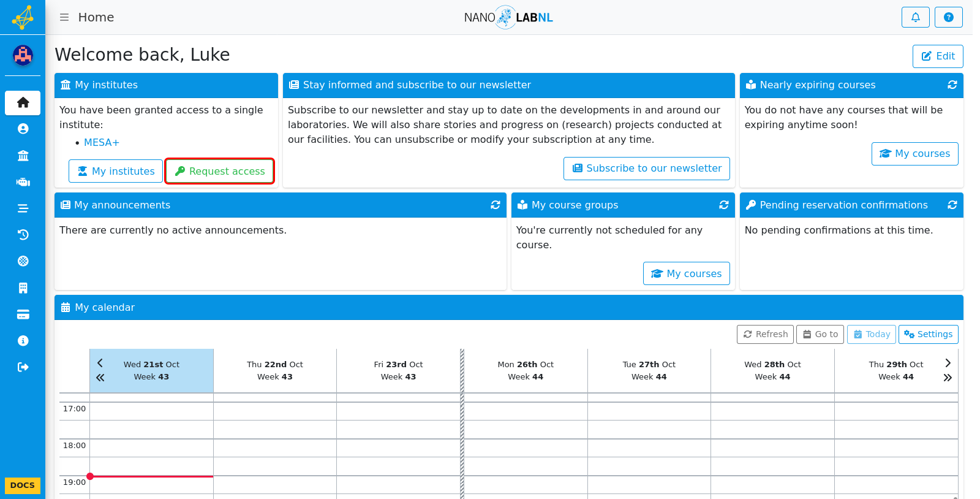This screenshot has height=499, width=980.
Task: Refresh the My course groups panel
Action: [x=723, y=205]
